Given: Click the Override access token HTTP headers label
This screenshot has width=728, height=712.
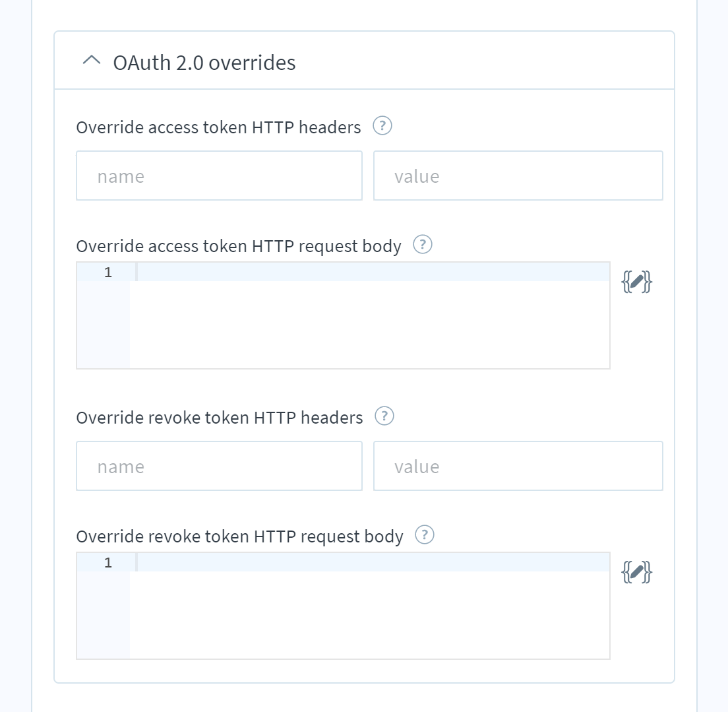Looking at the screenshot, I should [x=218, y=127].
